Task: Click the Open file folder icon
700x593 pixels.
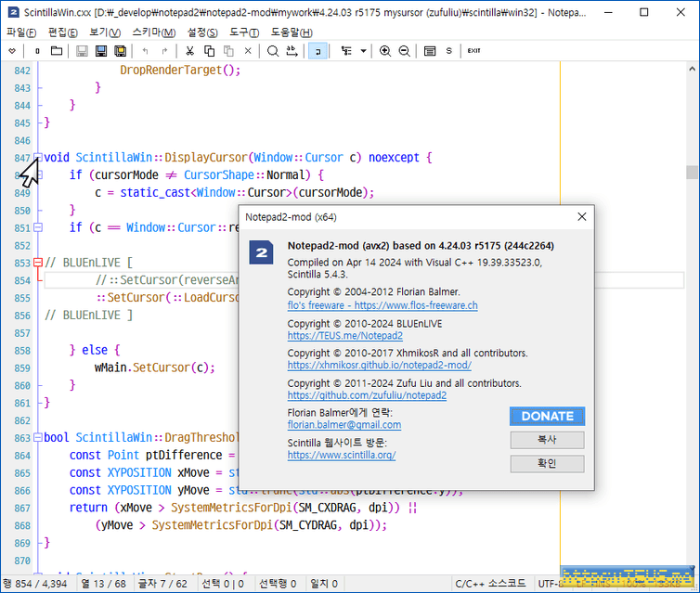Action: coord(57,50)
